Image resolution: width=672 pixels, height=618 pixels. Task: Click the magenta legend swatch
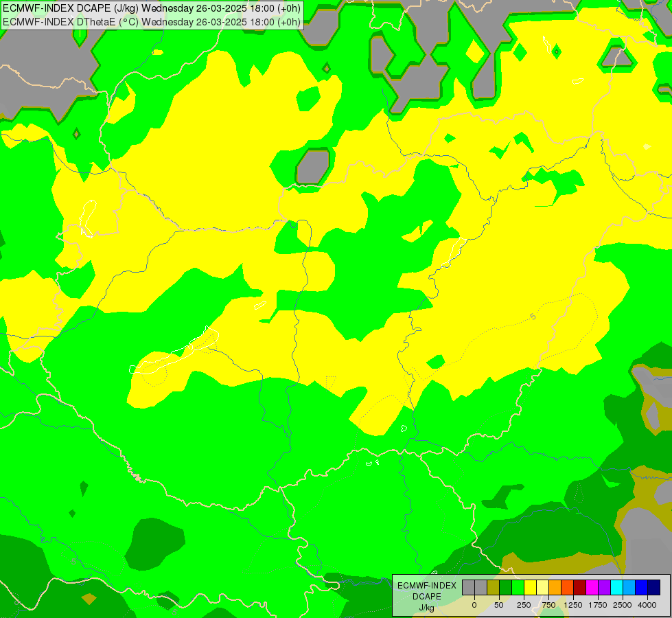pos(592,587)
